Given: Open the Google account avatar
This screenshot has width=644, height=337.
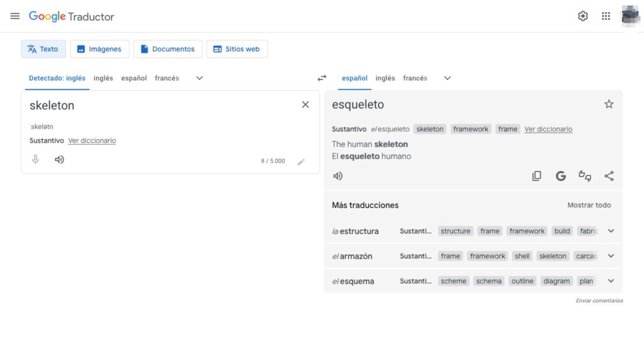Looking at the screenshot, I should coord(631,16).
